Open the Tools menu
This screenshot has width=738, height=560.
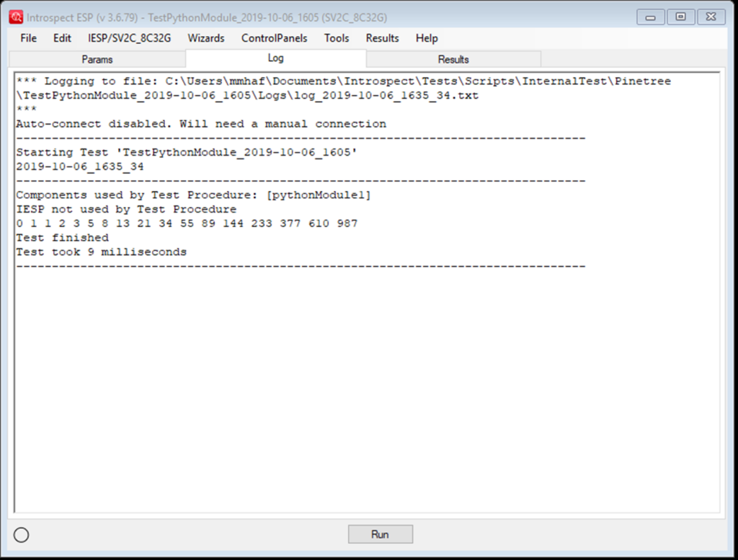point(337,38)
